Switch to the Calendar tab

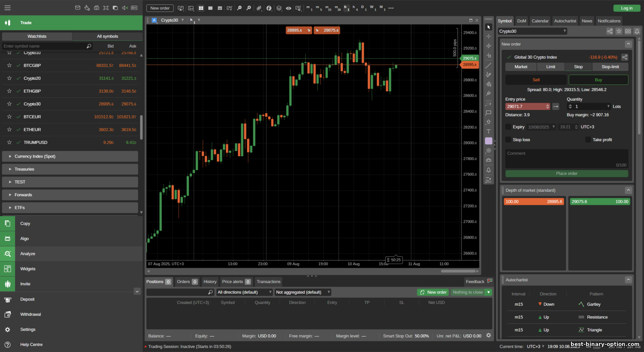pyautogui.click(x=540, y=21)
